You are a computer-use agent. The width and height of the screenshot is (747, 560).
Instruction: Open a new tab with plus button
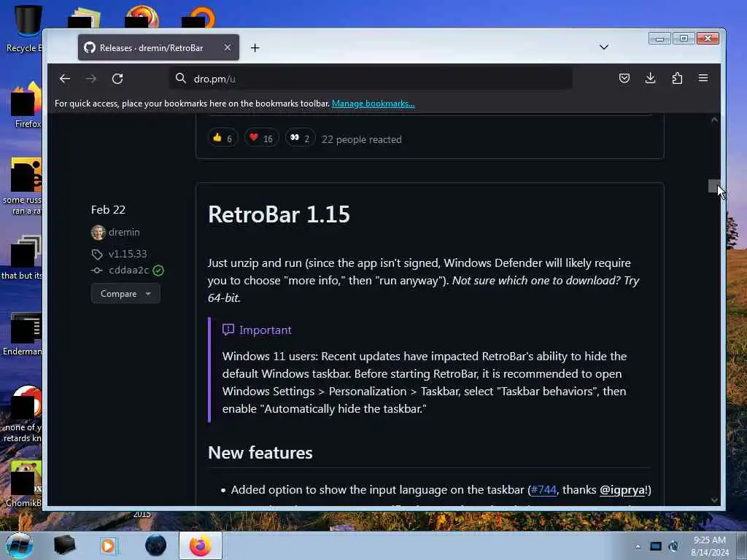tap(255, 47)
